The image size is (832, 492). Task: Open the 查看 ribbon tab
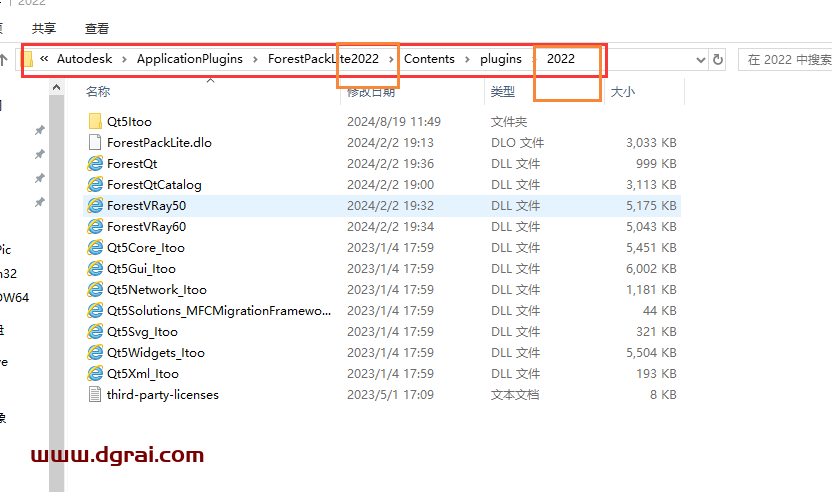click(x=97, y=29)
